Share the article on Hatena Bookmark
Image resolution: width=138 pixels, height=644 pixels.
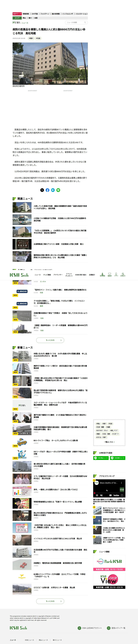click(53, 190)
